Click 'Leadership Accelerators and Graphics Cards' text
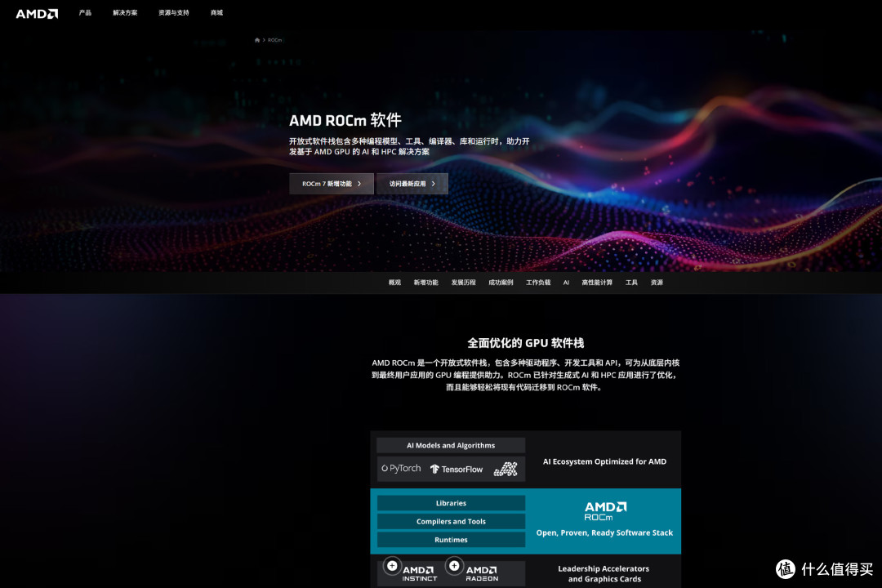This screenshot has height=588, width=882. click(604, 574)
